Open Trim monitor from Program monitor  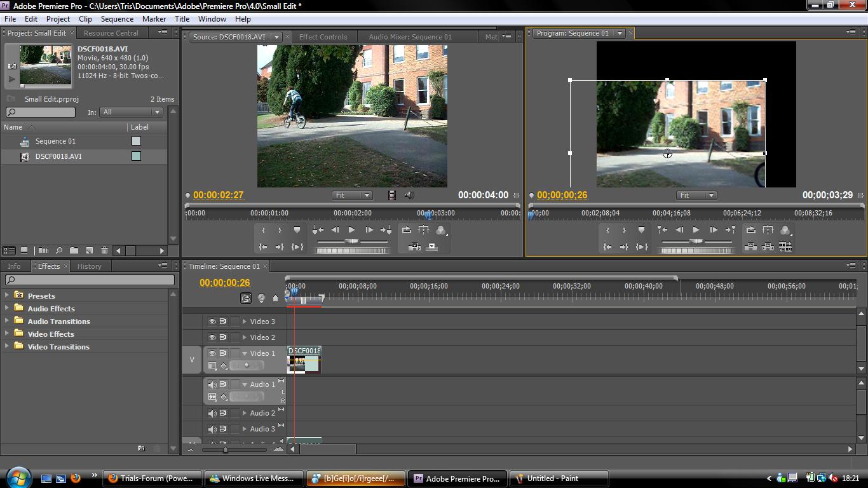785,247
